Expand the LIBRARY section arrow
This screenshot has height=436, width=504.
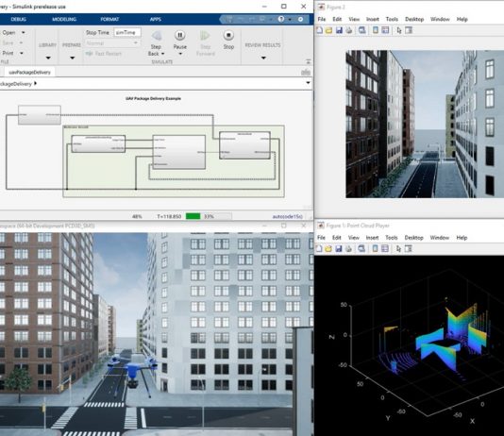pyautogui.click(x=48, y=58)
